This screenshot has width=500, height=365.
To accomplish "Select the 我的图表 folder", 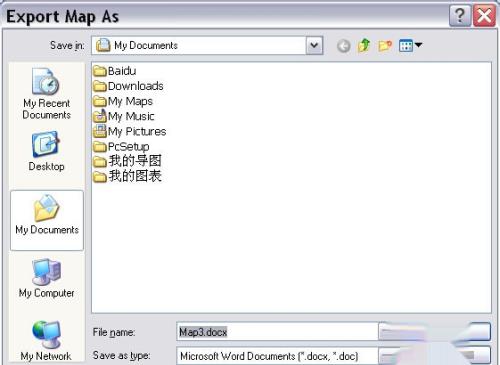I will pyautogui.click(x=127, y=176).
